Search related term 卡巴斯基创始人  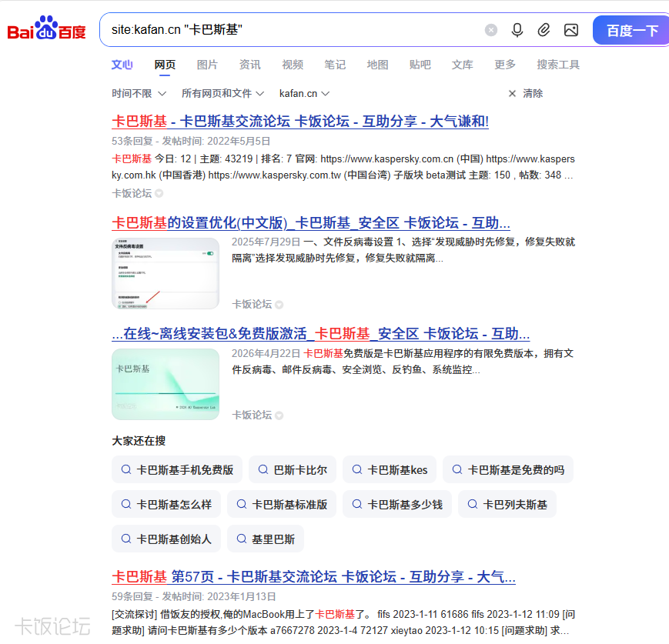[x=166, y=539]
